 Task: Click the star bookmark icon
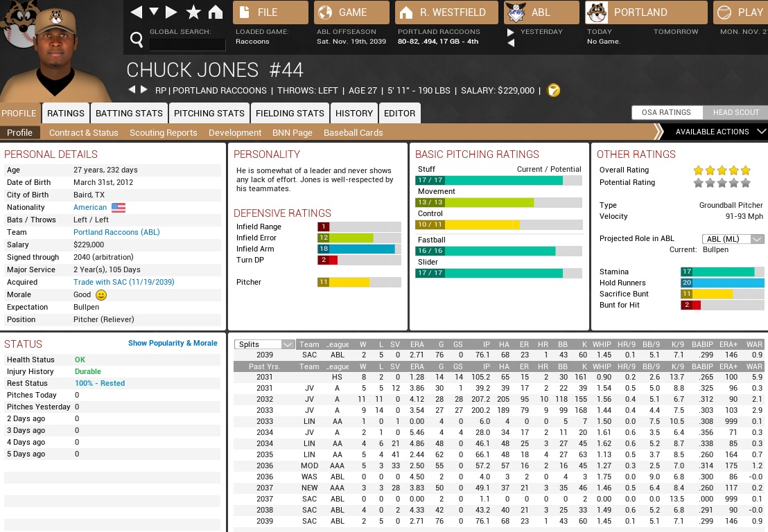tap(194, 12)
